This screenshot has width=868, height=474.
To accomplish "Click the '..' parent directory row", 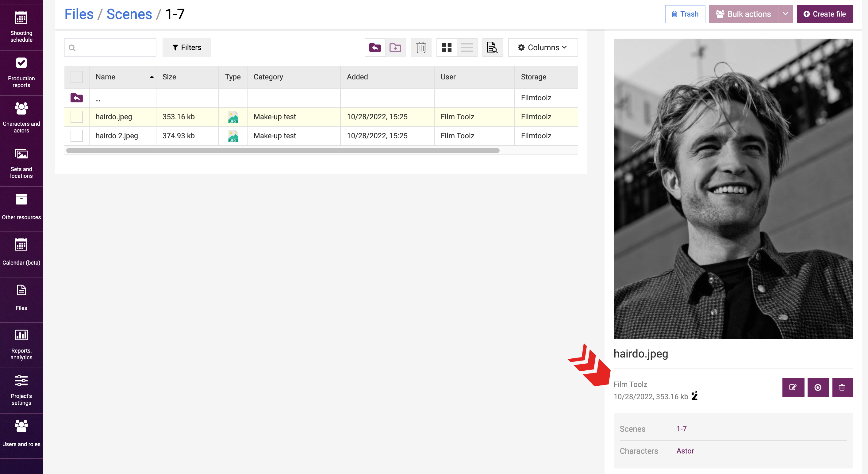I will [321, 98].
